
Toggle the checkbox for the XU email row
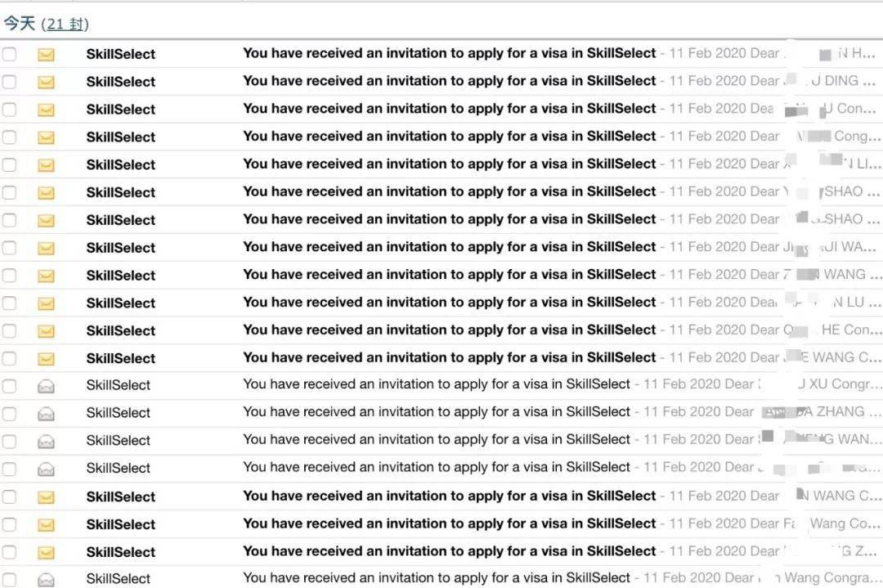point(9,386)
